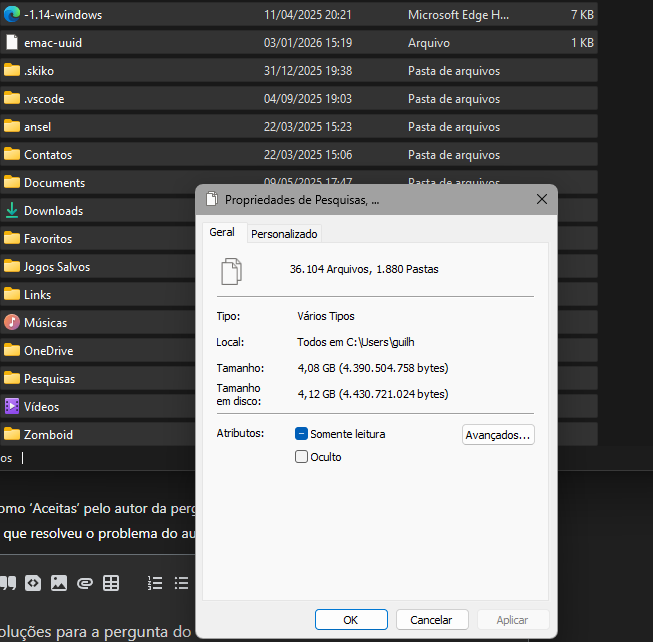Open the Personalizado tab
The width and height of the screenshot is (653, 642).
pos(284,234)
